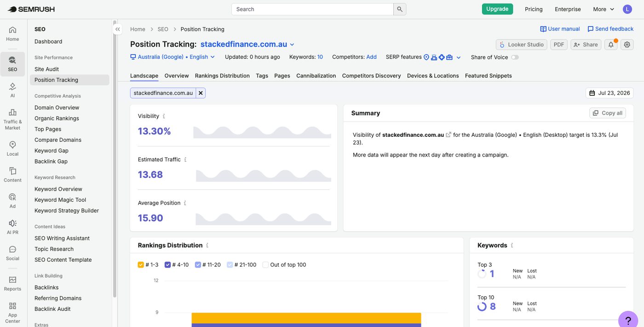Click the green Upgrade button
Screen dimensions: 644x327
coord(497,9)
